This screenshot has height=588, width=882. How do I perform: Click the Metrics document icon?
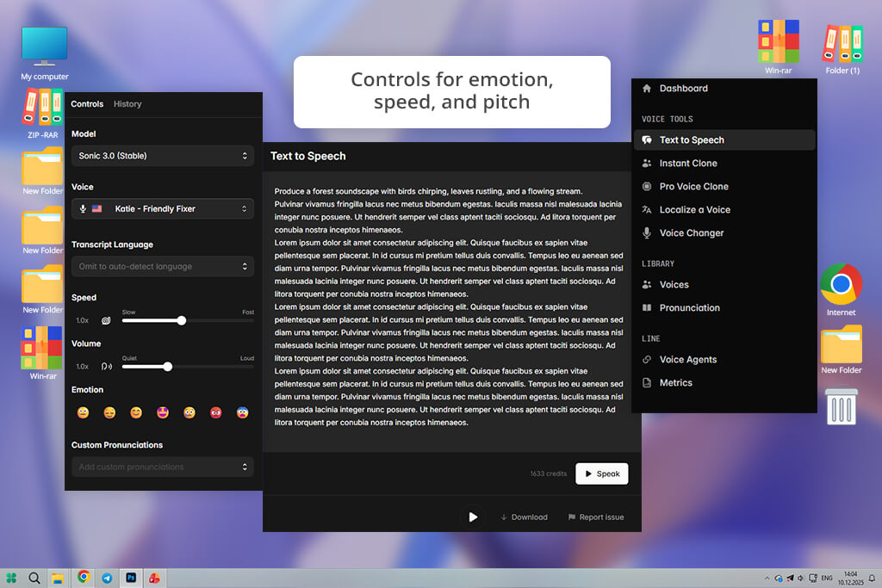(x=647, y=383)
